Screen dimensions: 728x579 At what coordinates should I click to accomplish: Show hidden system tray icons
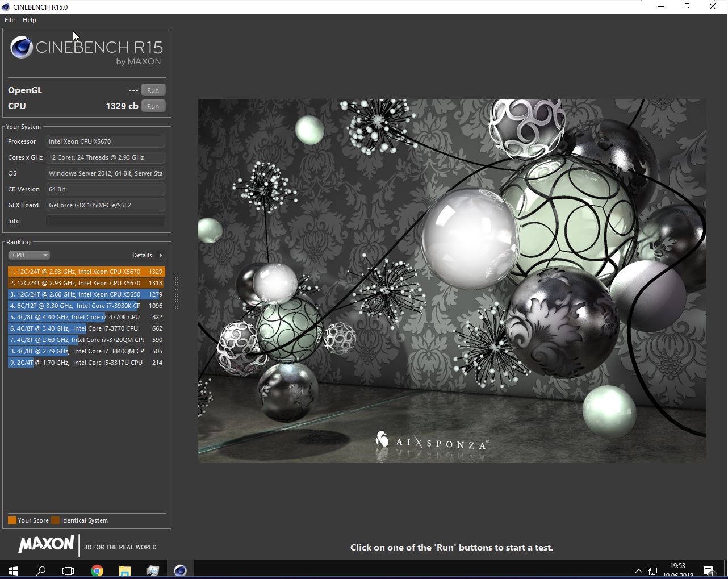coord(638,571)
